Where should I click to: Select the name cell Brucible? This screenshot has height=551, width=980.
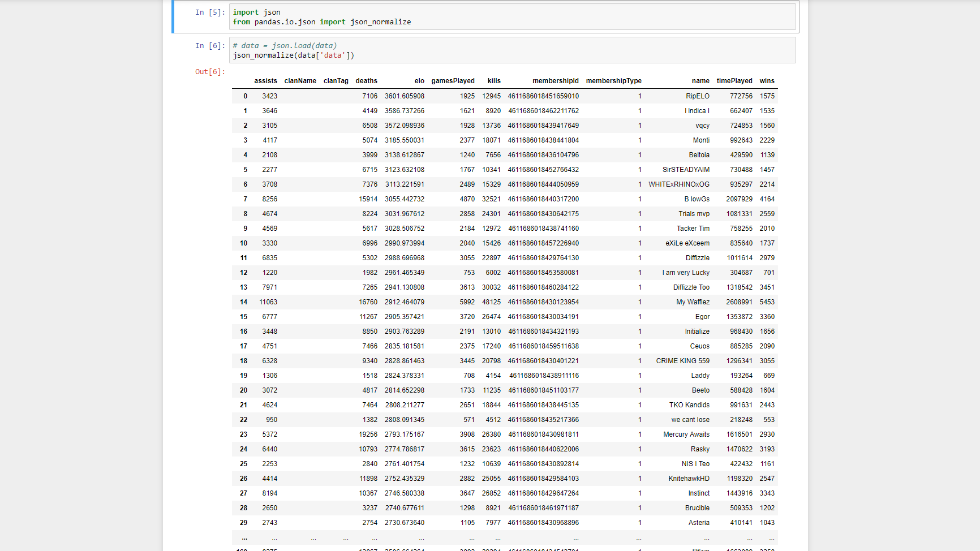coord(698,508)
